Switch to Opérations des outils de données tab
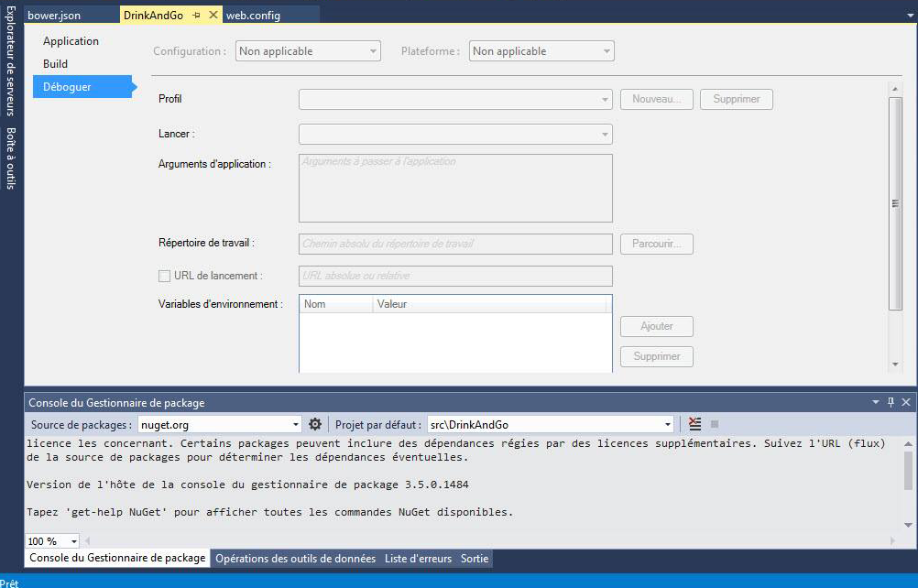This screenshot has width=918, height=588. click(296, 559)
